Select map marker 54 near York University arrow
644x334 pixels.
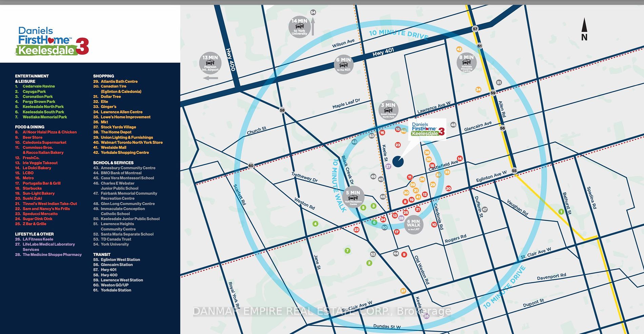tap(313, 12)
